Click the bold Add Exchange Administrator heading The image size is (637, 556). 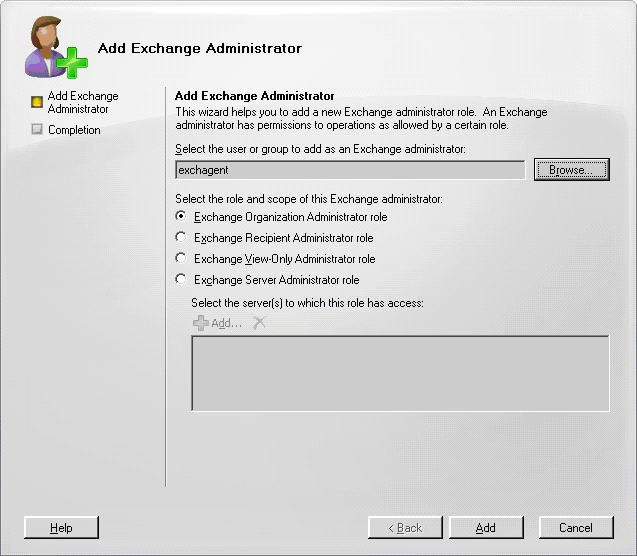(x=254, y=96)
